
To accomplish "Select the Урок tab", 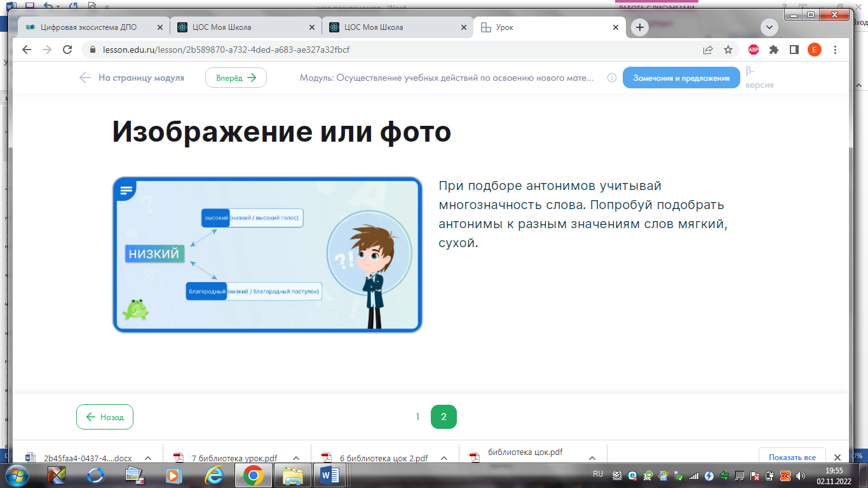I will [550, 27].
